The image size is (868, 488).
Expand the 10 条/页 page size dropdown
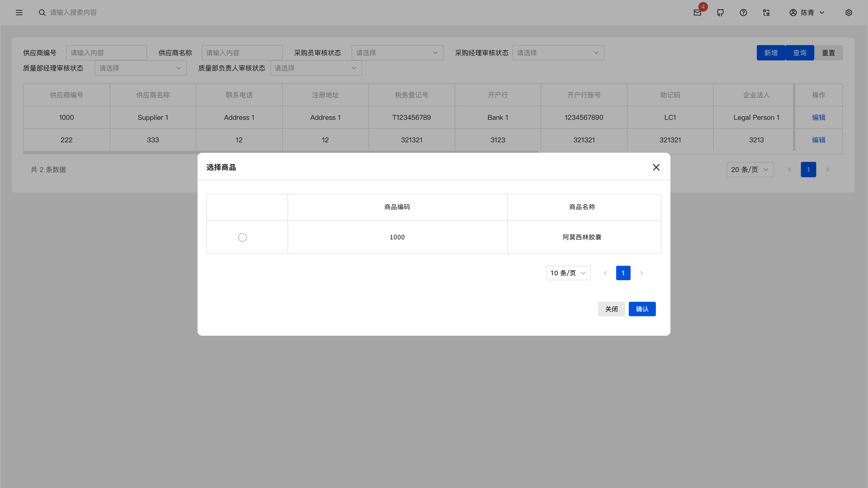point(568,273)
